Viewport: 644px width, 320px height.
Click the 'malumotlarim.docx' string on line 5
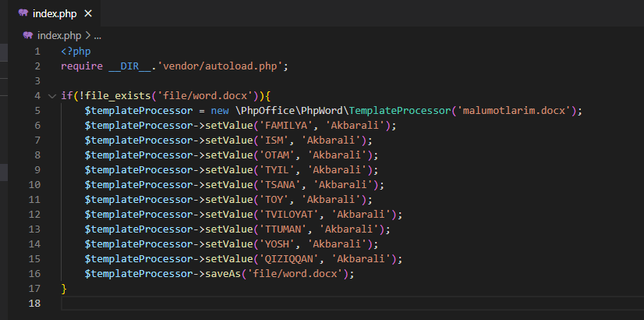(515, 111)
